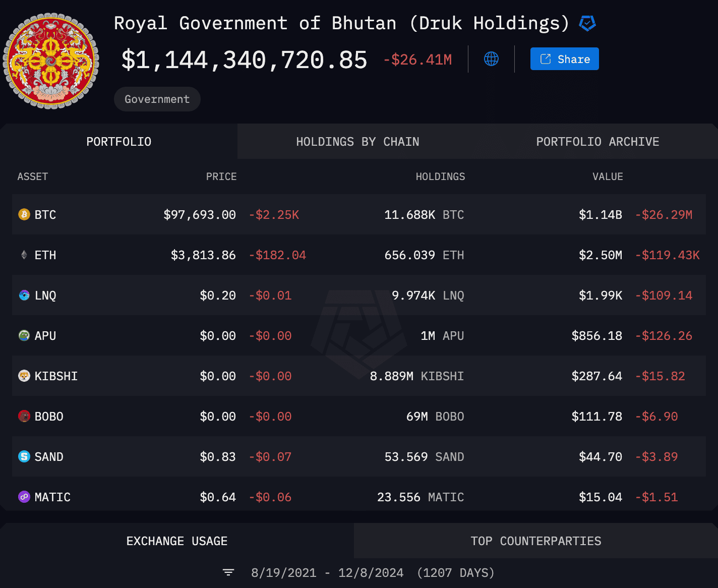Click the ETH price $3,813.86
Image resolution: width=718 pixels, height=588 pixels.
[203, 255]
